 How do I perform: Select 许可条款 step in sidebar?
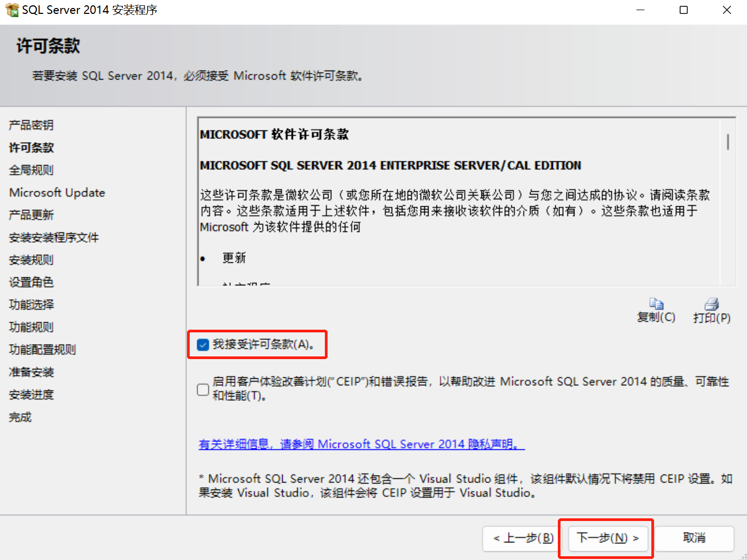click(32, 147)
